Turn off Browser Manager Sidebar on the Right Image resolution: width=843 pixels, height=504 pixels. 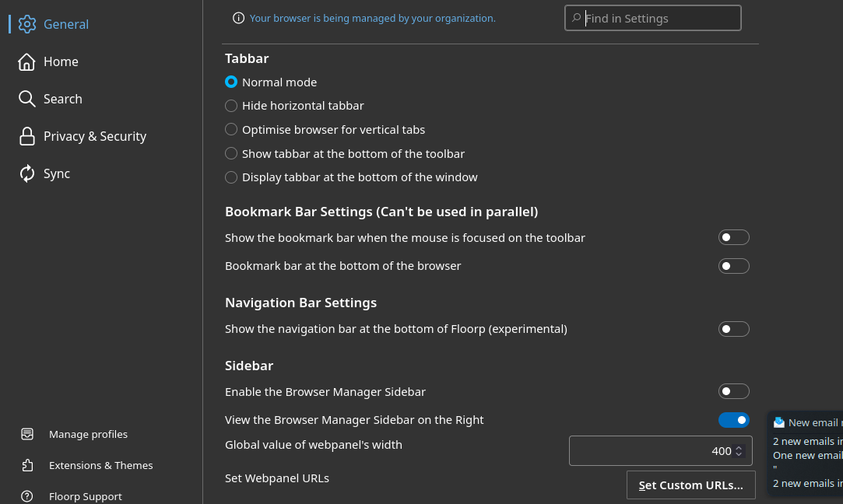[x=733, y=420]
